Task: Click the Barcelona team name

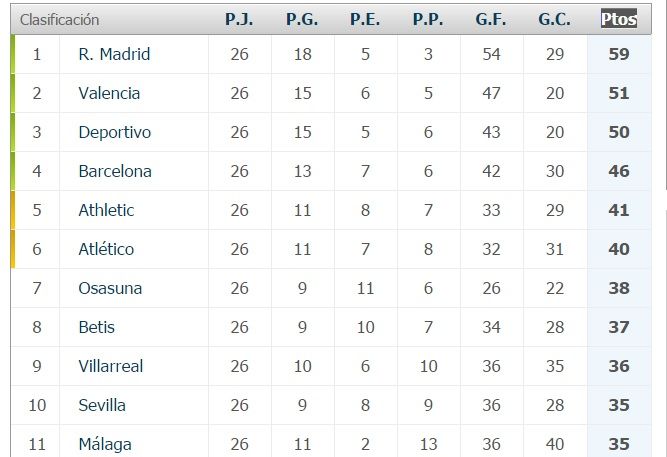Action: (115, 171)
